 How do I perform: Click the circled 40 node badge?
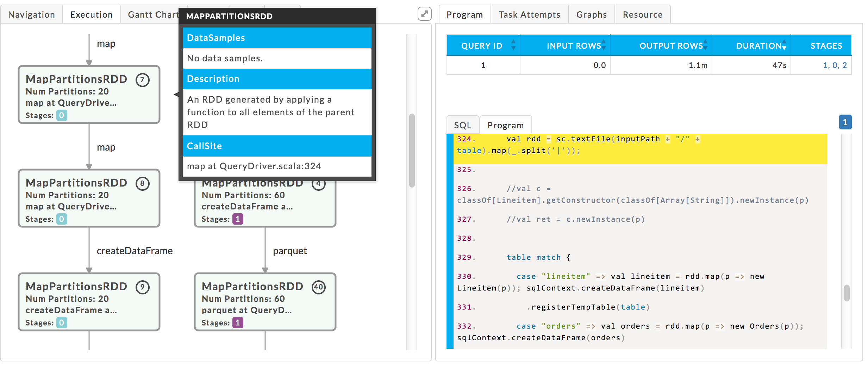pyautogui.click(x=318, y=287)
